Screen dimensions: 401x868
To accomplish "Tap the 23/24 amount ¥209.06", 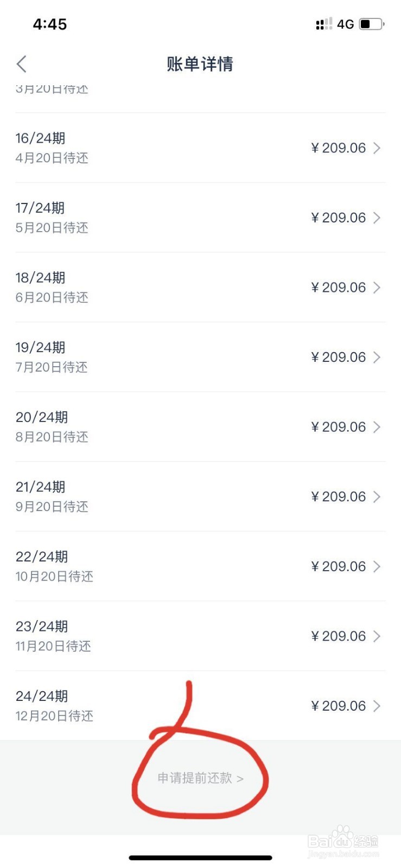I will point(339,636).
